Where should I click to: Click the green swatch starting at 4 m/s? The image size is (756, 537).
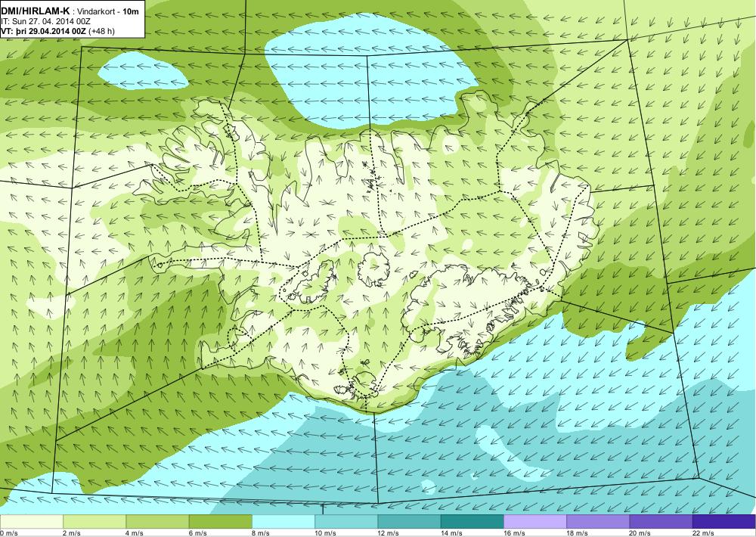(158, 522)
